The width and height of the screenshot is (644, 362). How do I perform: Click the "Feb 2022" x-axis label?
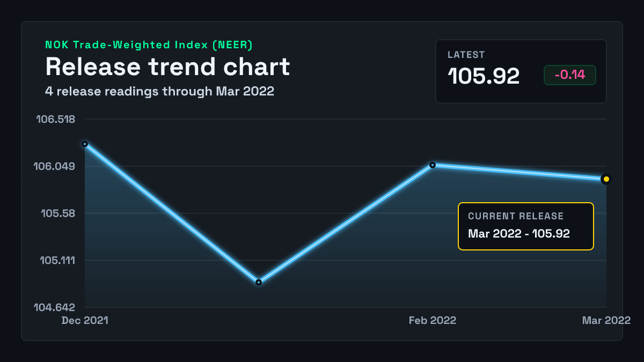click(x=433, y=320)
